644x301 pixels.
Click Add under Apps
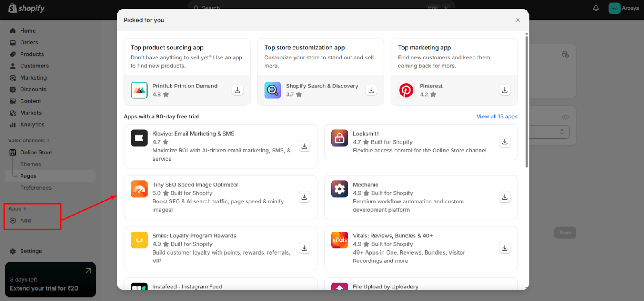25,221
